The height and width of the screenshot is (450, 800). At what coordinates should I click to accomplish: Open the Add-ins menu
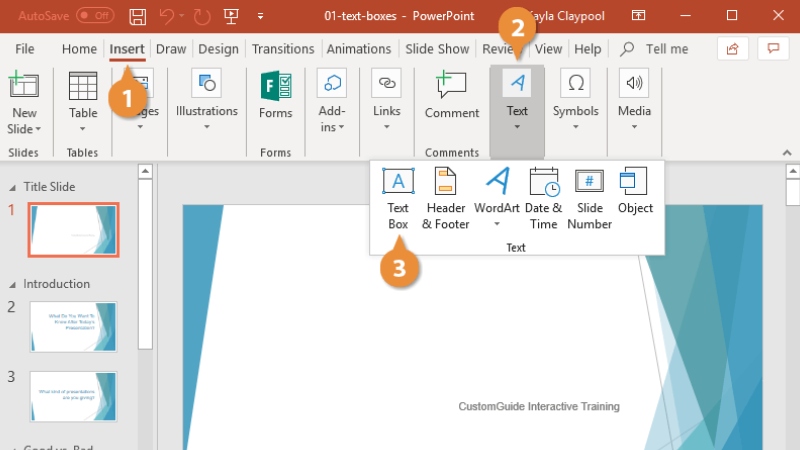[332, 101]
